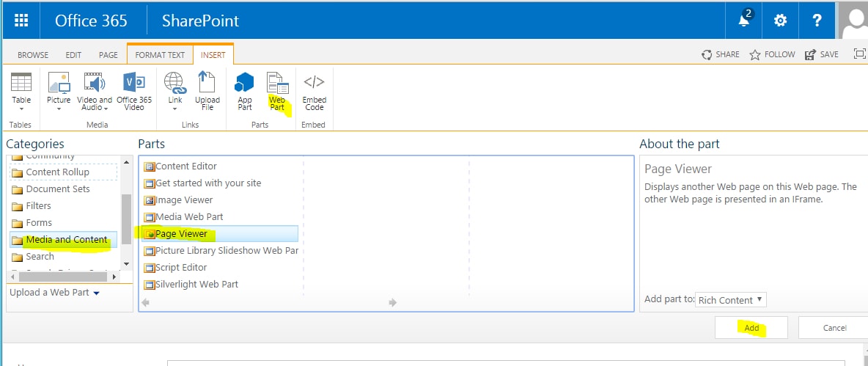Open the Office 365 app launcher grid
868x366 pixels.
click(x=21, y=21)
